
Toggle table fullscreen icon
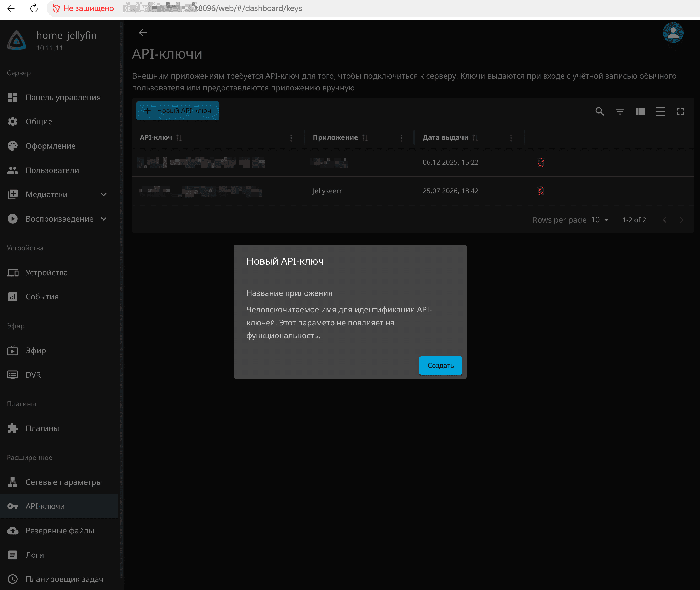click(680, 111)
